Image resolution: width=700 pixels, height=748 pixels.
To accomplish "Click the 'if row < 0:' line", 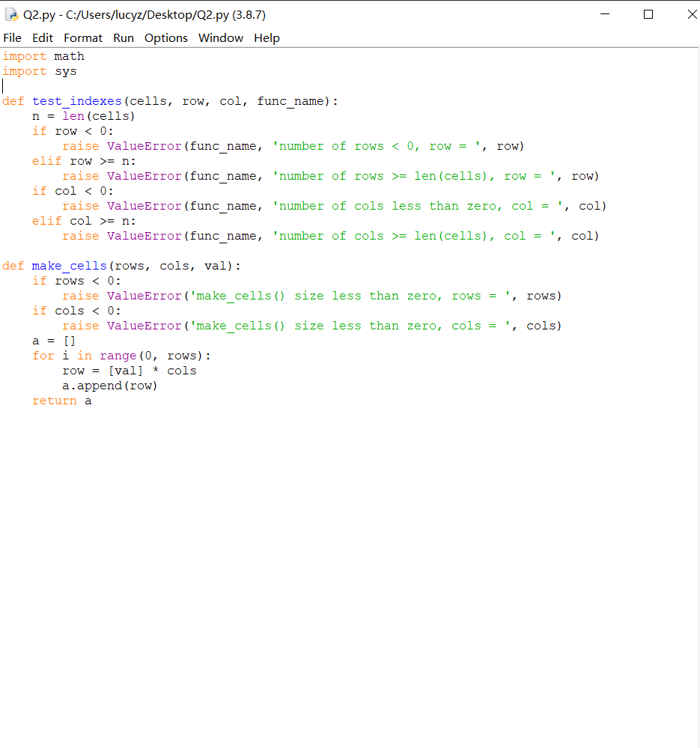I will 73,131.
